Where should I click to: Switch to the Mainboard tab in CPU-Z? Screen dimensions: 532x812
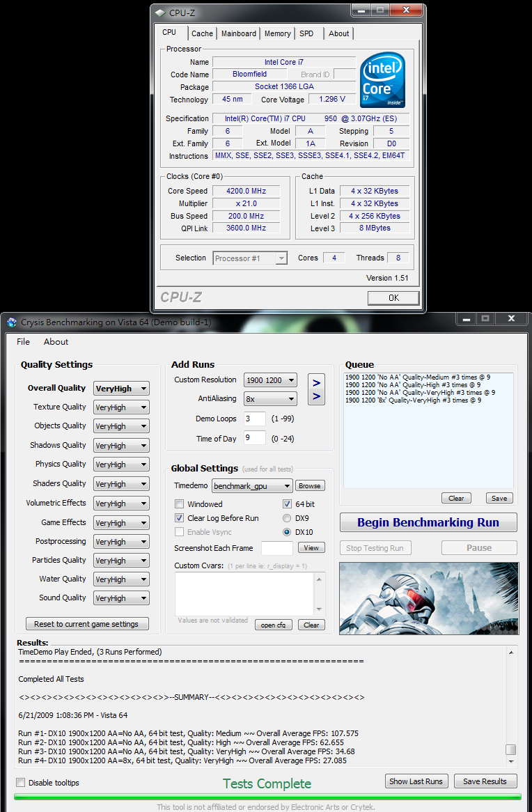(239, 33)
